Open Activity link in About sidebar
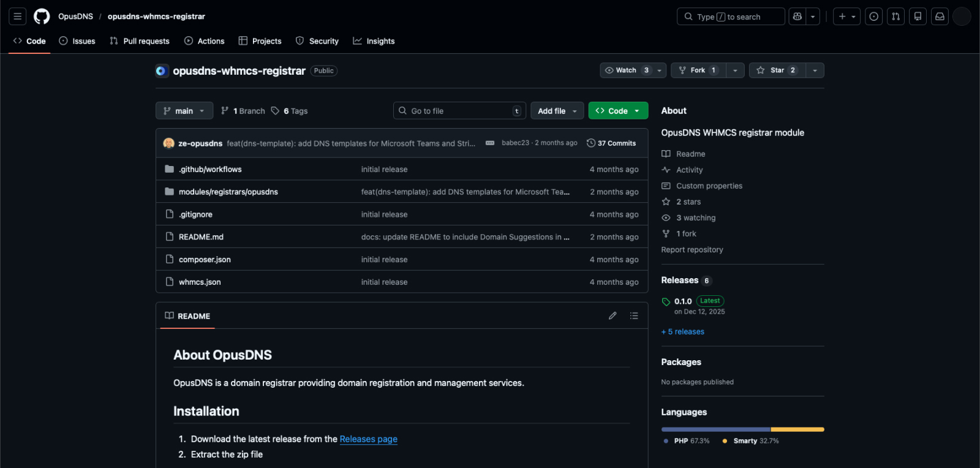 point(682,170)
